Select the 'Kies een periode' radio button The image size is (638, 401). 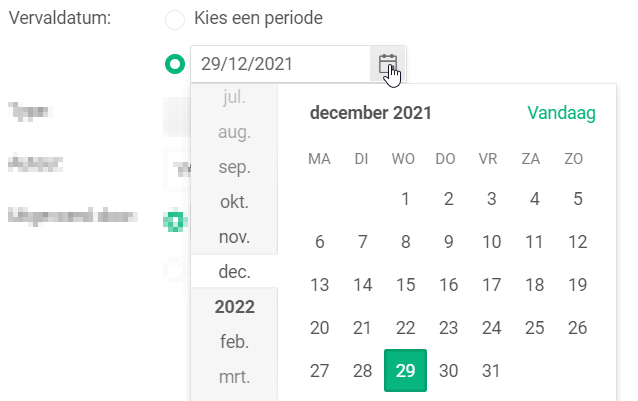175,19
